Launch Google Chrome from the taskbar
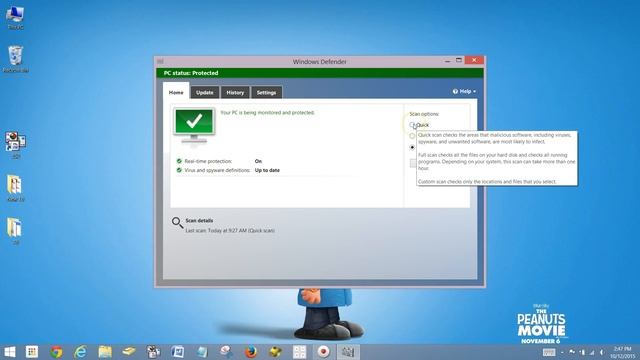The width and height of the screenshot is (640, 360). [x=56, y=352]
